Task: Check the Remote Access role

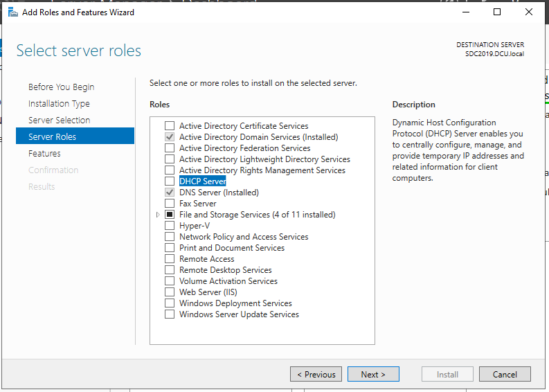Action: click(x=170, y=259)
